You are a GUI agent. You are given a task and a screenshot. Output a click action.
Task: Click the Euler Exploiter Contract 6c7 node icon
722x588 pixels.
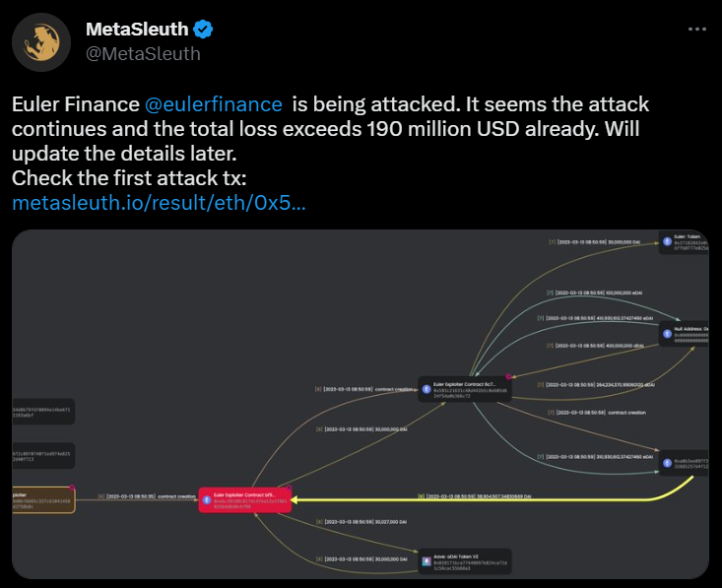[x=427, y=389]
